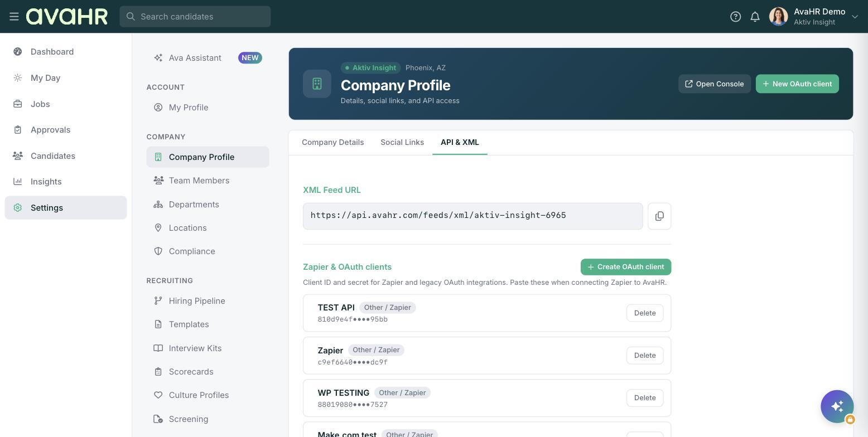Delete the WP TESTING client
The height and width of the screenshot is (437, 868).
[645, 398]
